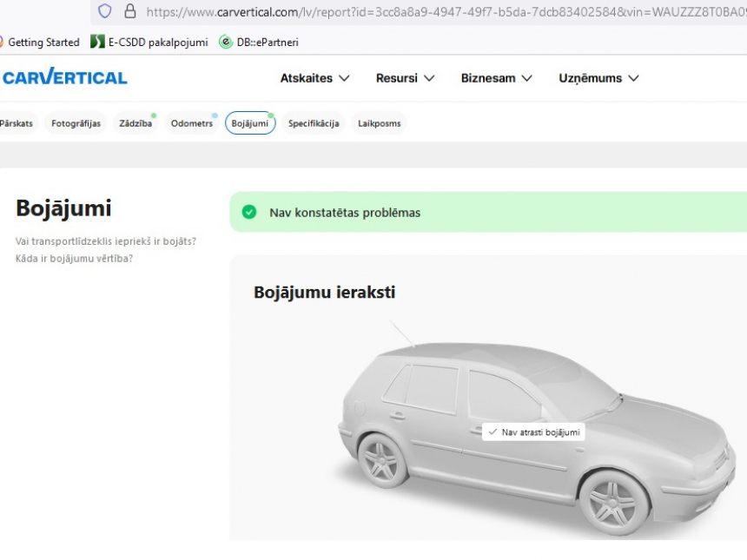
Task: Switch to the Pārskats tab
Action: (x=17, y=123)
